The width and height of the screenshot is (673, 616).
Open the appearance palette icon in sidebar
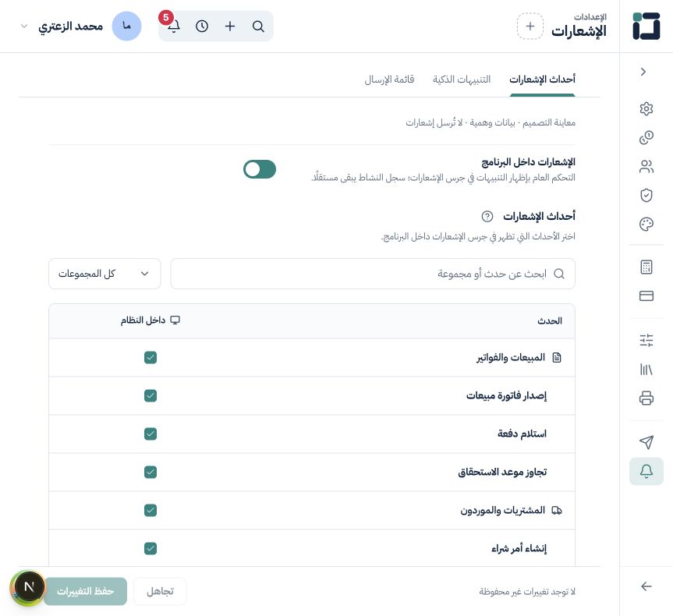(646, 224)
